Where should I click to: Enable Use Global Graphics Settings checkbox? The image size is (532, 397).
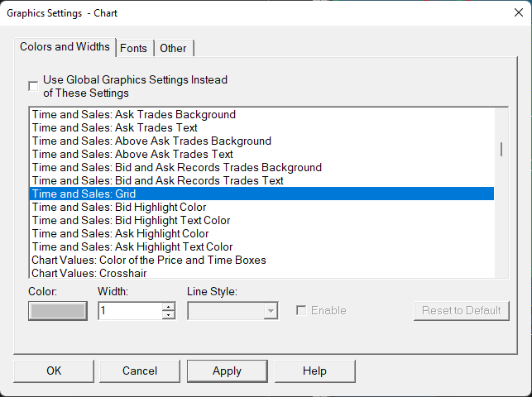(33, 85)
